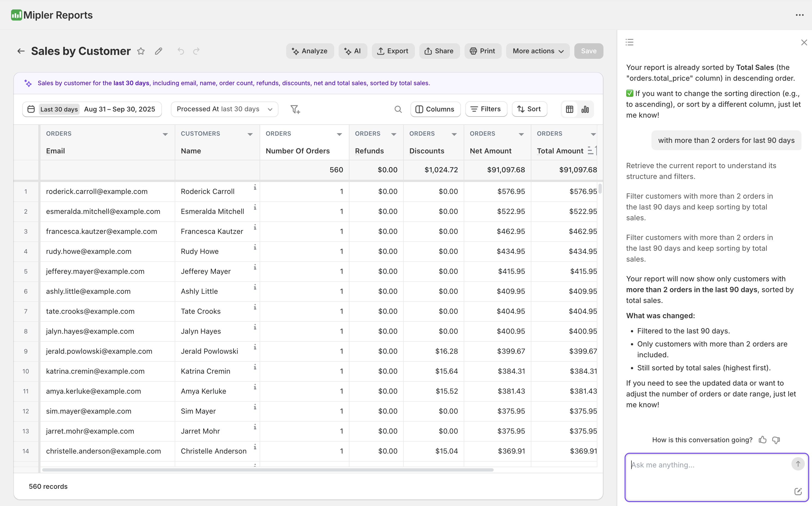
Task: Open the Columns menu
Action: click(x=435, y=109)
